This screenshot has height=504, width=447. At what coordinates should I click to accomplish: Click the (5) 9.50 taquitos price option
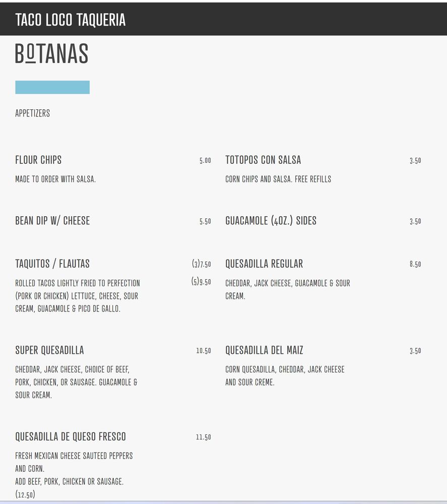201,282
